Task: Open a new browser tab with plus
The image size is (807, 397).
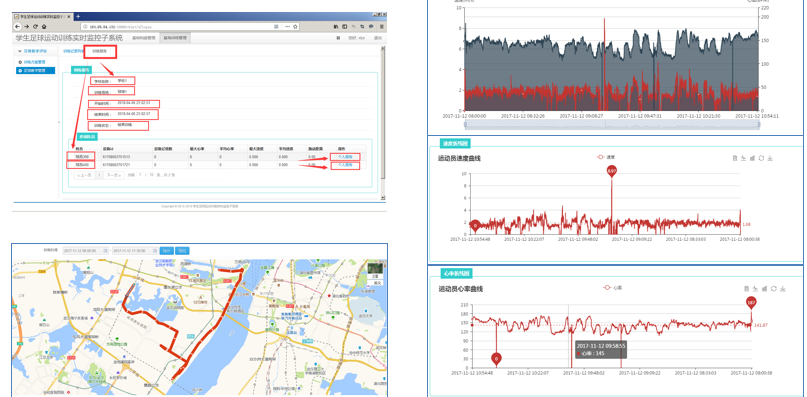Action: pyautogui.click(x=78, y=16)
